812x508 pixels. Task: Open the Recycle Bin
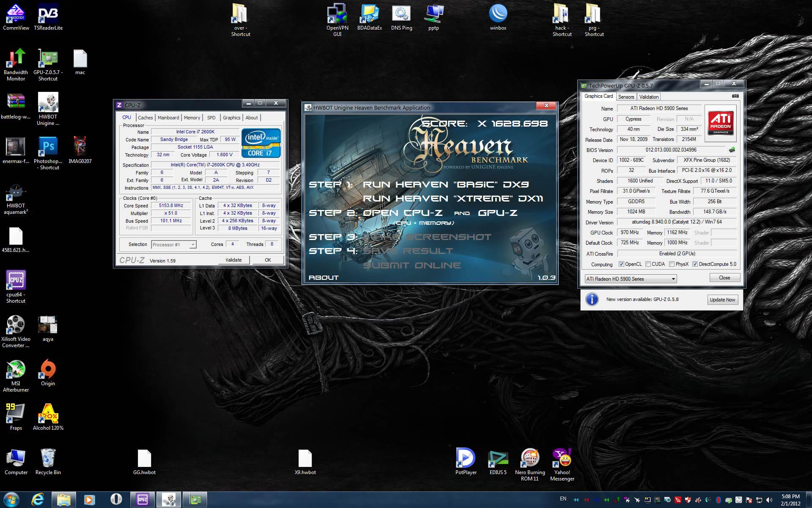click(48, 461)
